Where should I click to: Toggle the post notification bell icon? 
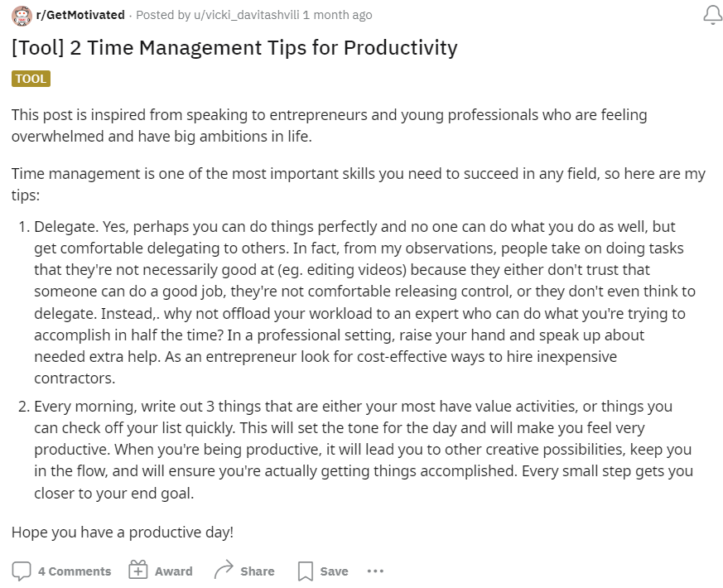click(x=712, y=15)
